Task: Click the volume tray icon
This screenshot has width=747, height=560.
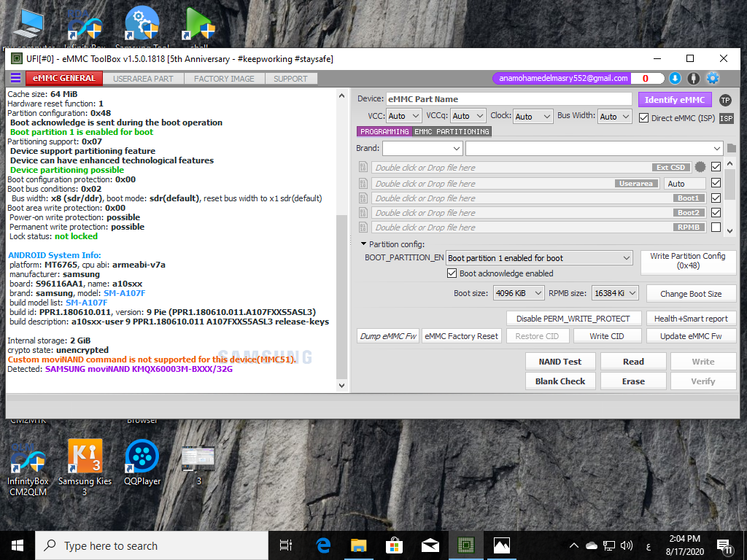Action: [626, 545]
